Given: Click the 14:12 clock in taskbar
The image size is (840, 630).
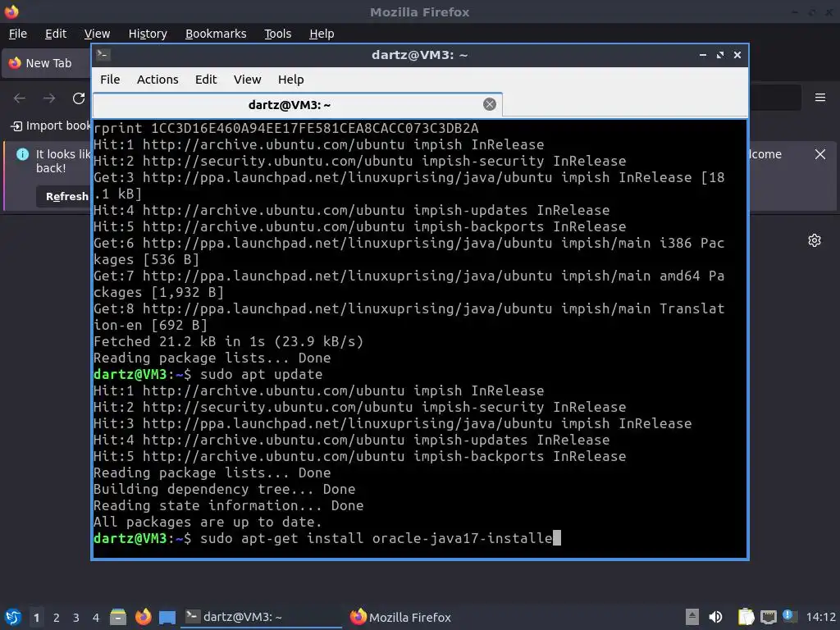Looking at the screenshot, I should [x=820, y=617].
